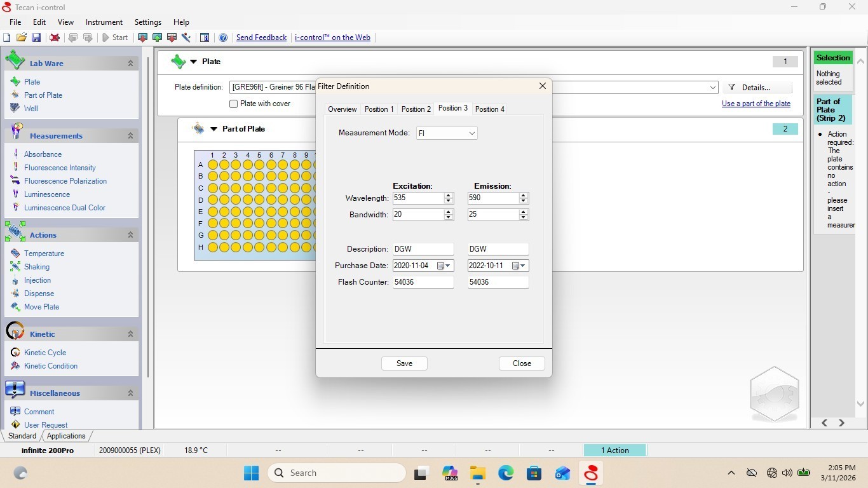Increase the Excitation Wavelength with up arrow
The height and width of the screenshot is (488, 868).
pos(449,196)
